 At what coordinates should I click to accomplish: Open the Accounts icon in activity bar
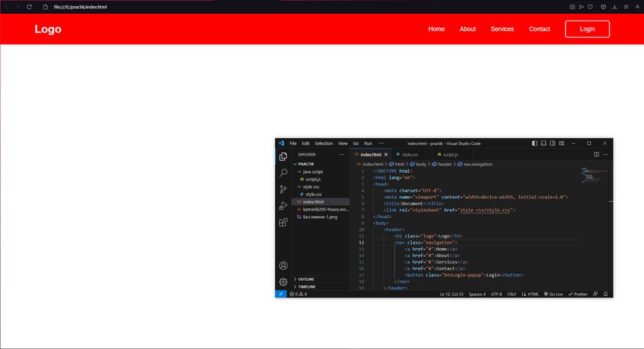[283, 266]
